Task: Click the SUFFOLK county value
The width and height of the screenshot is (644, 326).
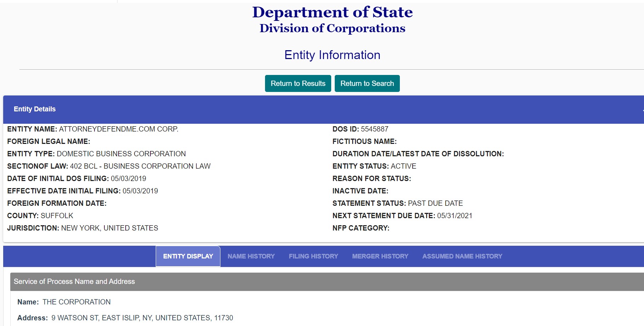Action: (x=57, y=216)
